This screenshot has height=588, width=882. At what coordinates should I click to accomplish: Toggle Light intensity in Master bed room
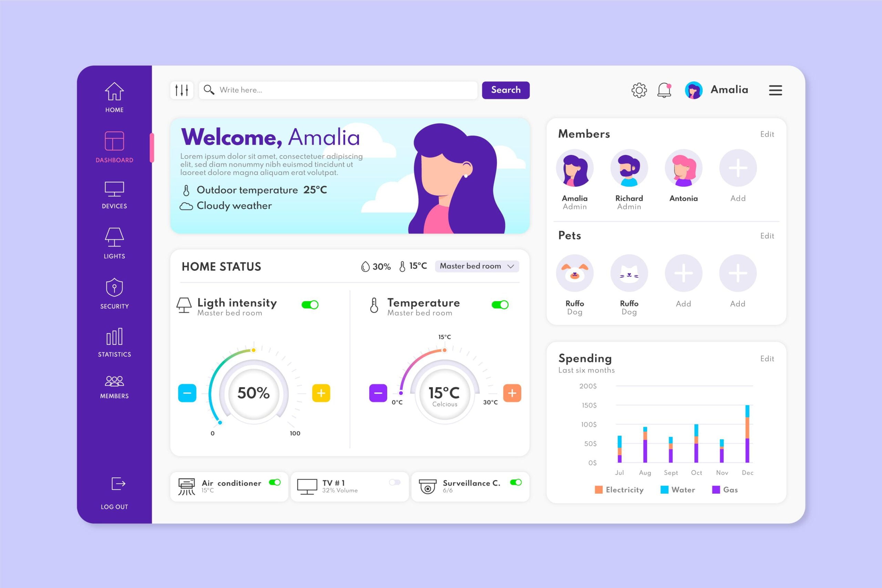click(x=309, y=304)
